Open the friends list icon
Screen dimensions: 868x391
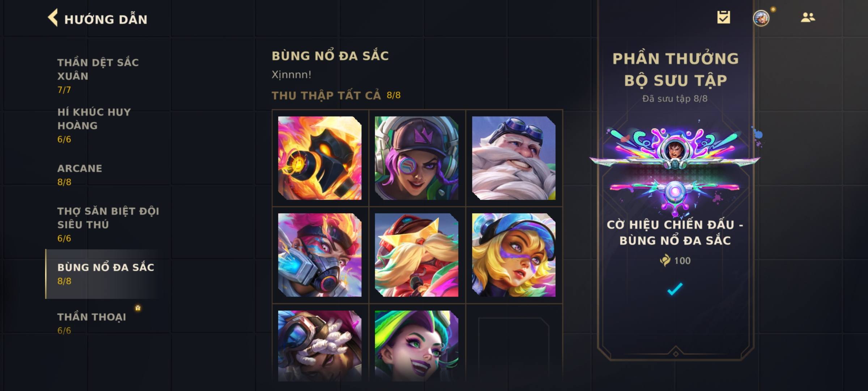point(808,17)
